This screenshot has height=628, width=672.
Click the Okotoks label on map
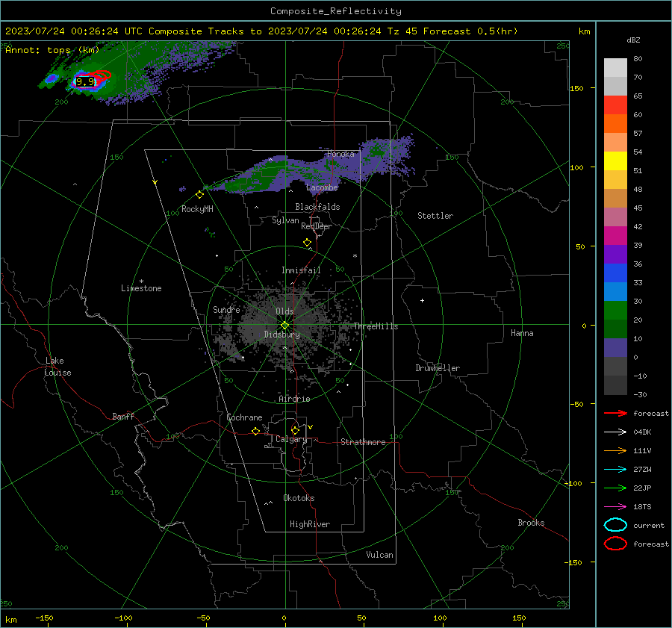(x=299, y=498)
